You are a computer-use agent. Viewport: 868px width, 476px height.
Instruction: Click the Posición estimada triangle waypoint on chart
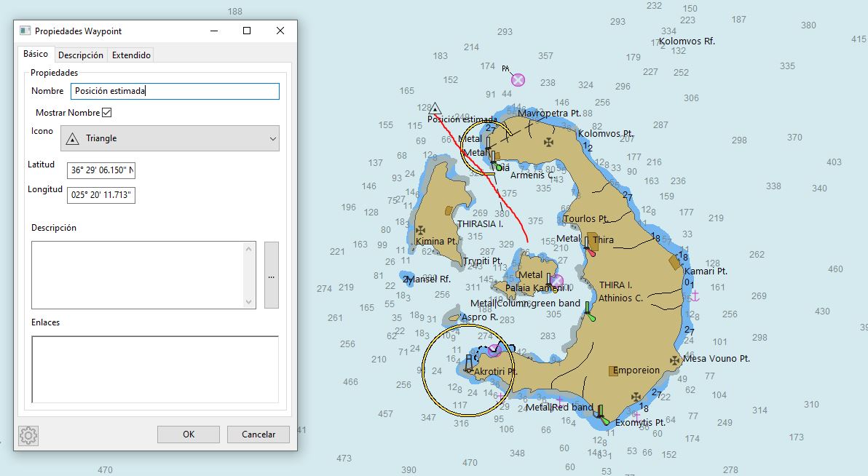[435, 108]
